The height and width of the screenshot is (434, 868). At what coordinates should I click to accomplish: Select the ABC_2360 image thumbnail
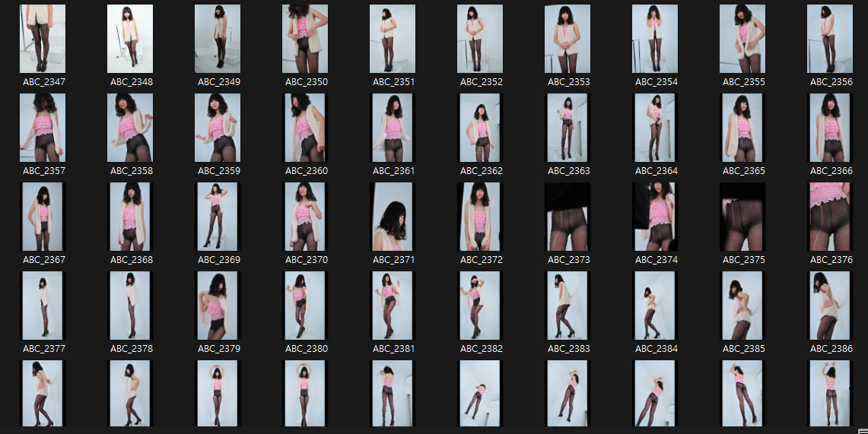tap(306, 128)
